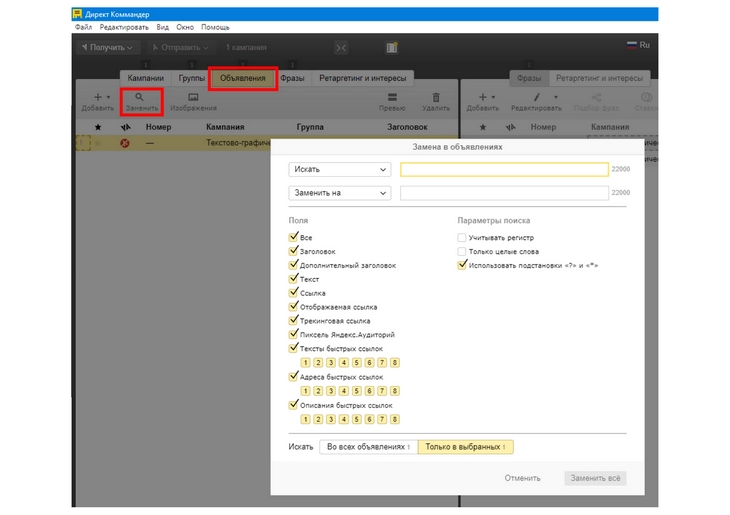The image size is (730, 515).
Task: Click the sync status column header in the left table
Action: coord(125,127)
